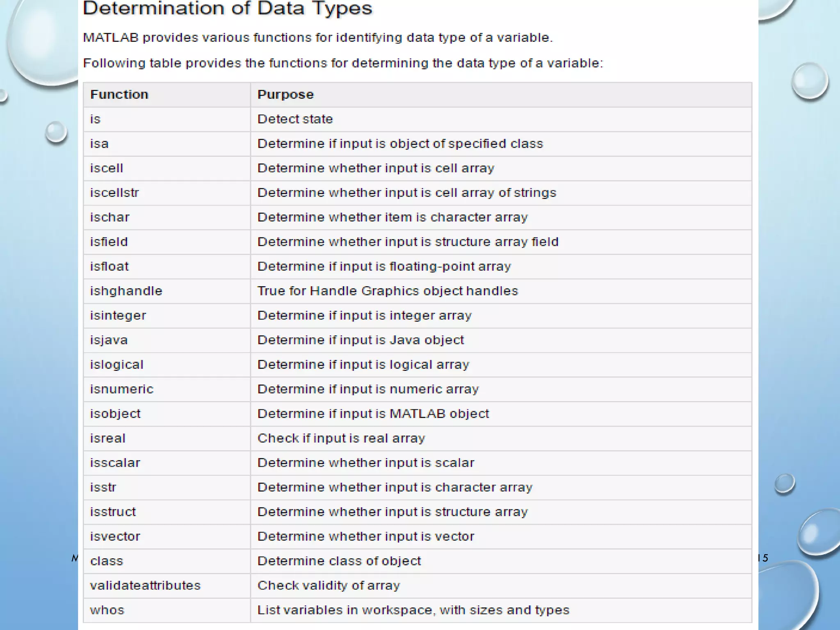
Task: Select the 'iscell' function name
Action: pyautogui.click(x=106, y=169)
